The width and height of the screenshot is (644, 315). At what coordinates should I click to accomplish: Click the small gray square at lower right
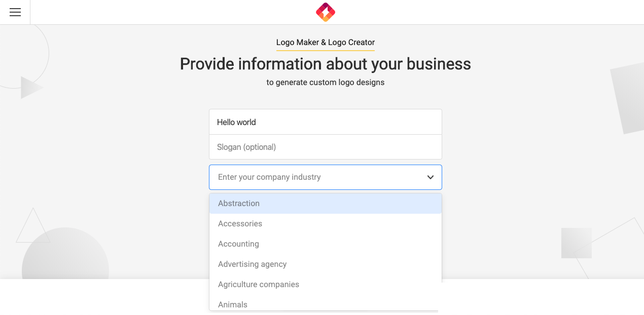pyautogui.click(x=577, y=243)
